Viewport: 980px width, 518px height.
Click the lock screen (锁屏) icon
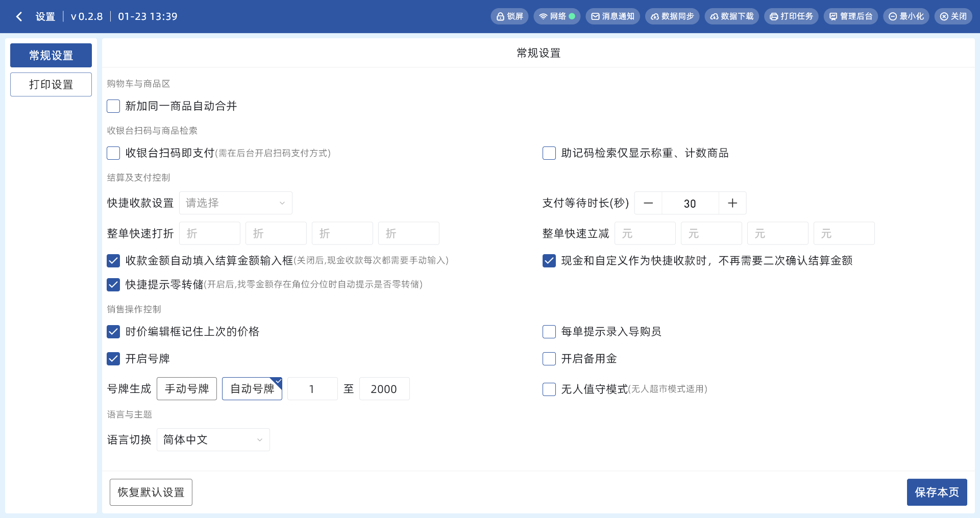(501, 16)
